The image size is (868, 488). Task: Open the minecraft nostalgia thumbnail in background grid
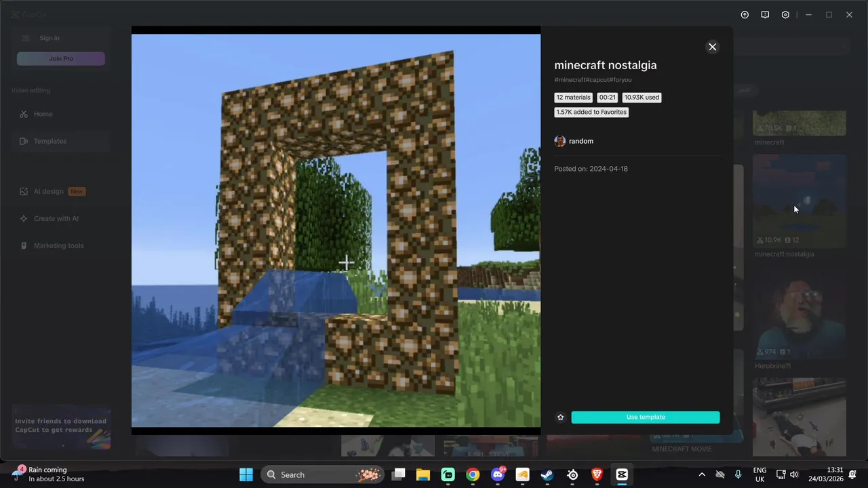pos(800,201)
